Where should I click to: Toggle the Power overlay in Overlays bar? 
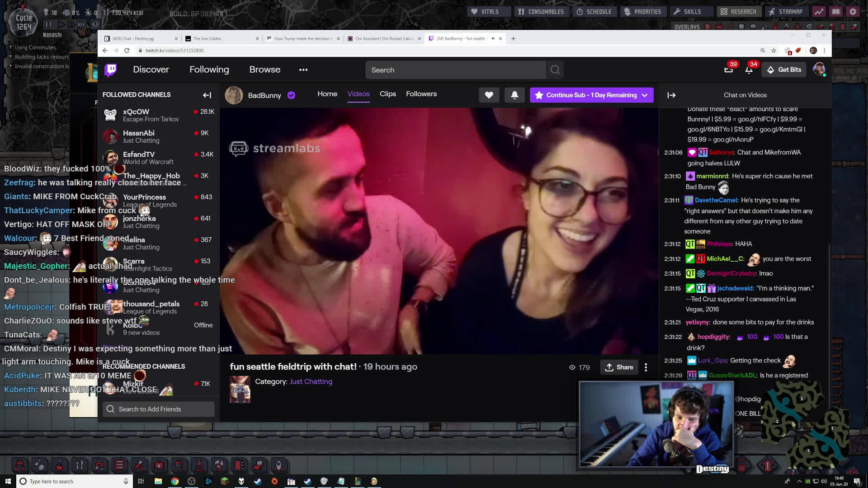point(719,27)
